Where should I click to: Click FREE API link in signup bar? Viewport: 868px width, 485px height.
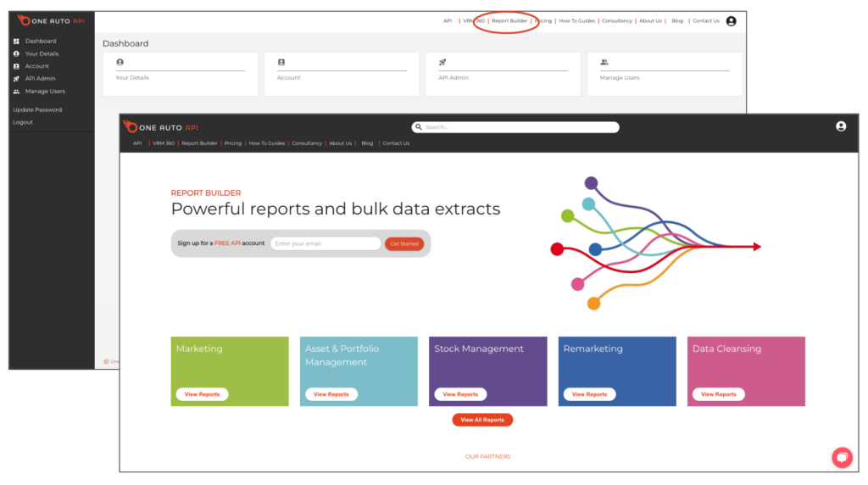pos(227,243)
